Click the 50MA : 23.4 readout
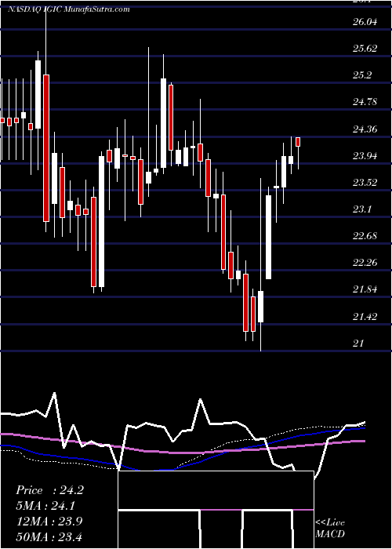This screenshot has height=549, width=392. (49, 536)
